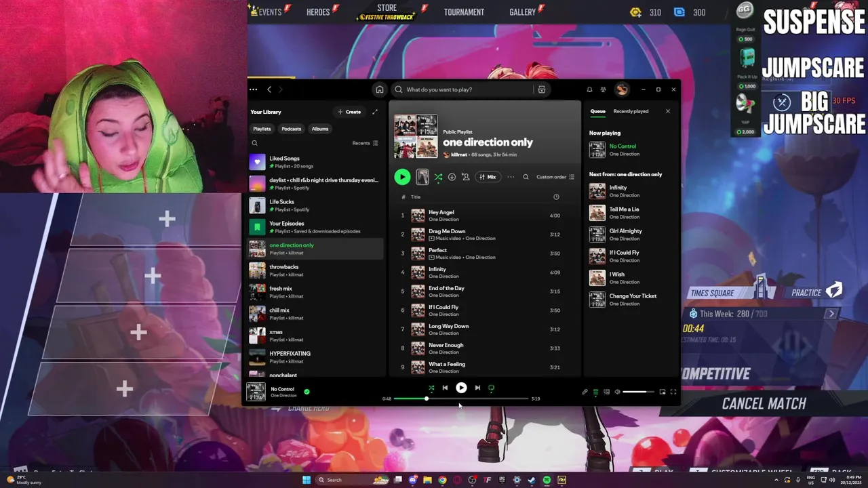The height and width of the screenshot is (488, 868).
Task: Open the miniplayer
Action: tap(663, 392)
